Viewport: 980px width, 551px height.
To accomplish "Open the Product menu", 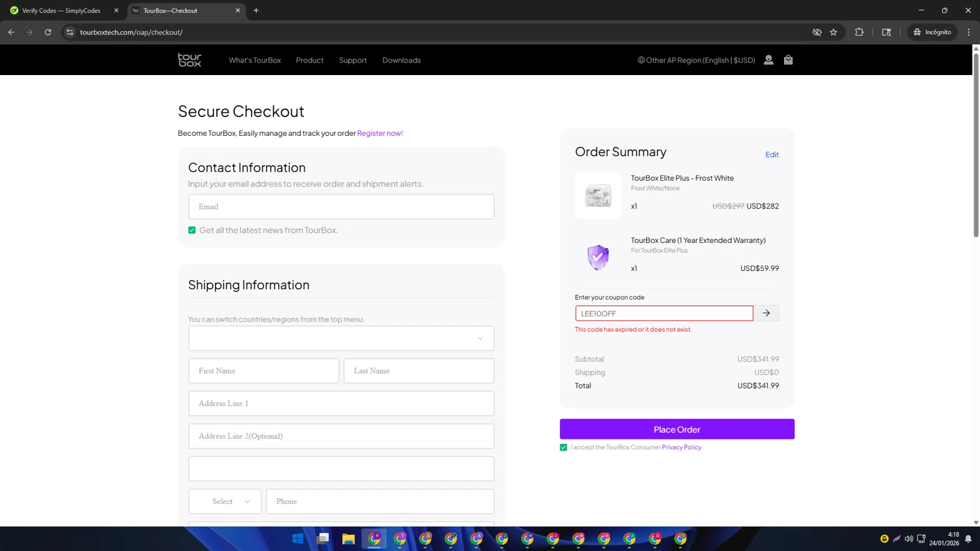I will click(x=310, y=60).
